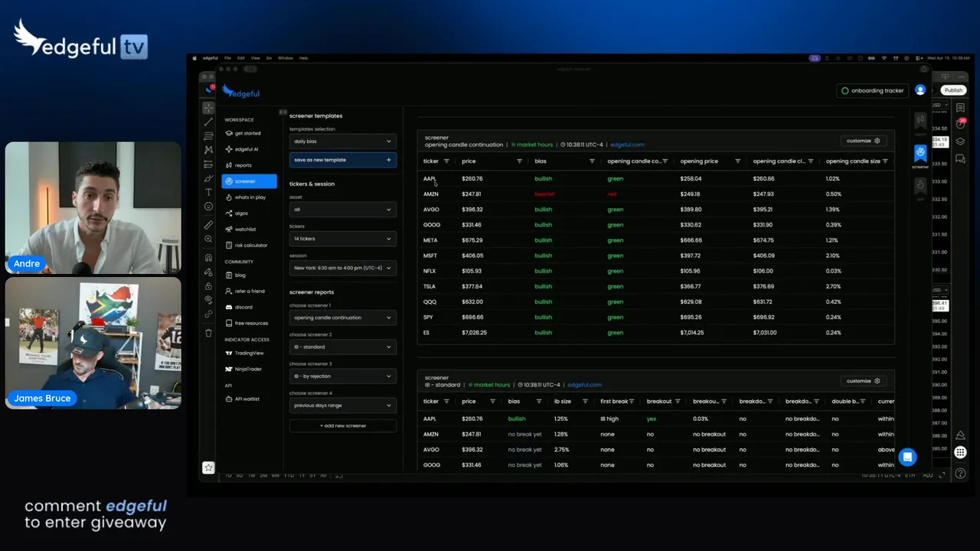Toggle the eye visibility icon in TradingView toolbar
The image size is (980, 551).
pos(208,299)
